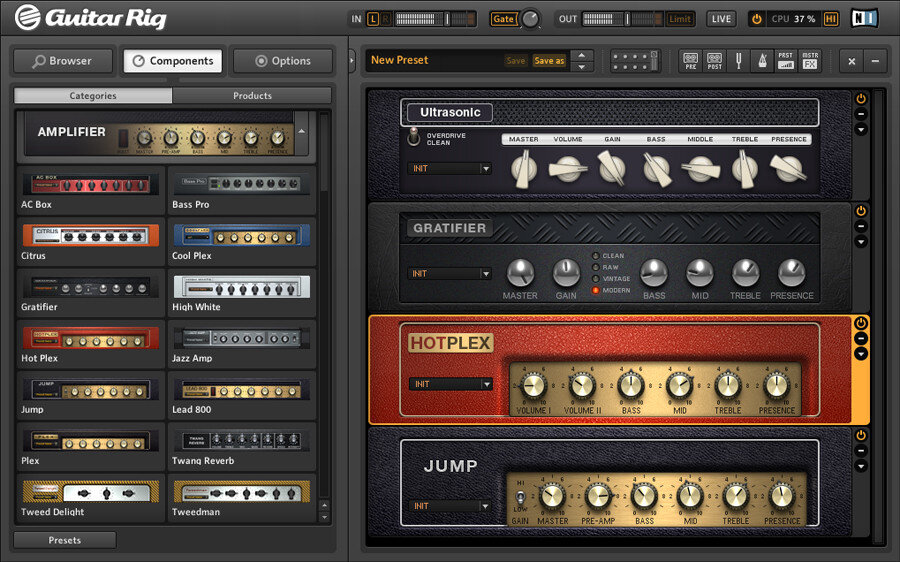Minimize the Ultrasonic module
The height and width of the screenshot is (562, 900).
(861, 114)
